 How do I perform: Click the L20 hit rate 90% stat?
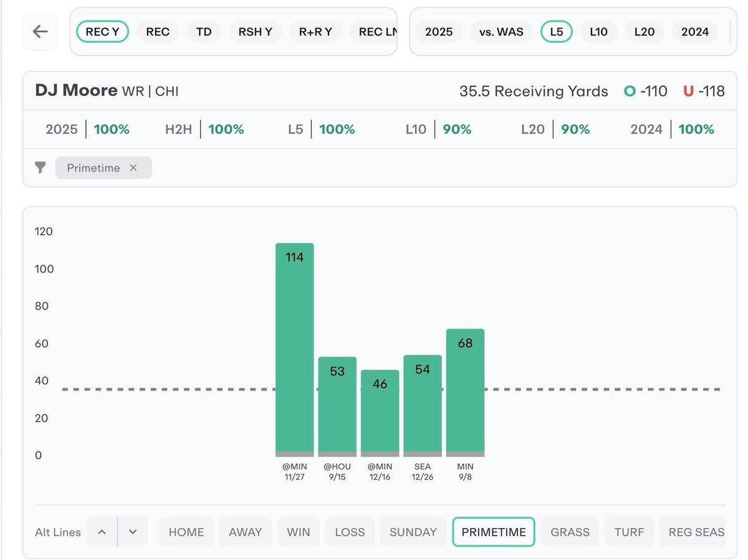pos(555,130)
